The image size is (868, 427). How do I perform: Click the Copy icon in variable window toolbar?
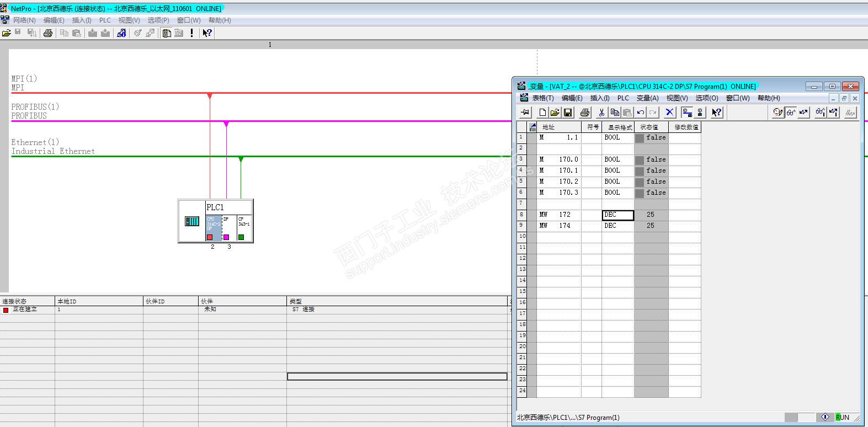614,113
